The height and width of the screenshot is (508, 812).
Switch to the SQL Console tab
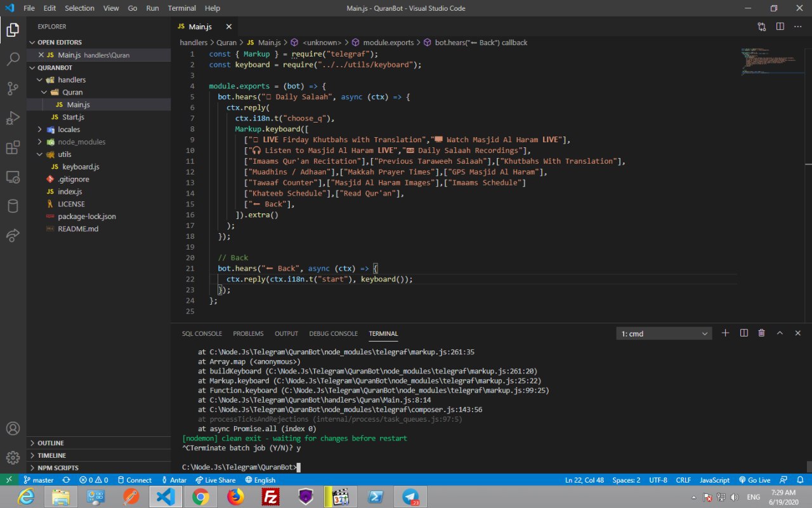202,333
